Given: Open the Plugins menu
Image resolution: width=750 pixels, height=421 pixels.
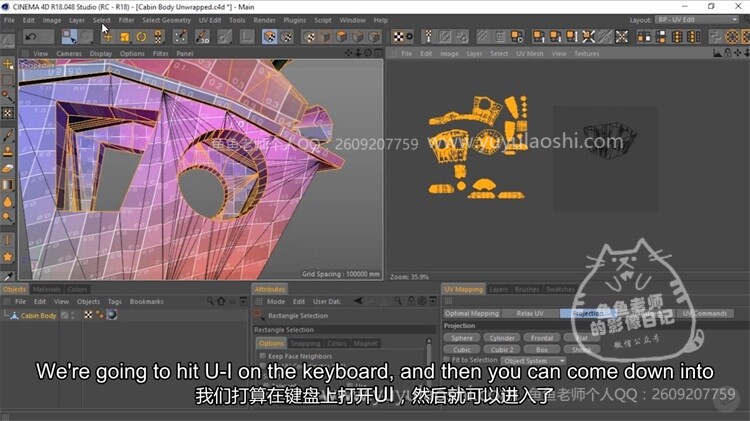Looking at the screenshot, I should click(x=295, y=20).
